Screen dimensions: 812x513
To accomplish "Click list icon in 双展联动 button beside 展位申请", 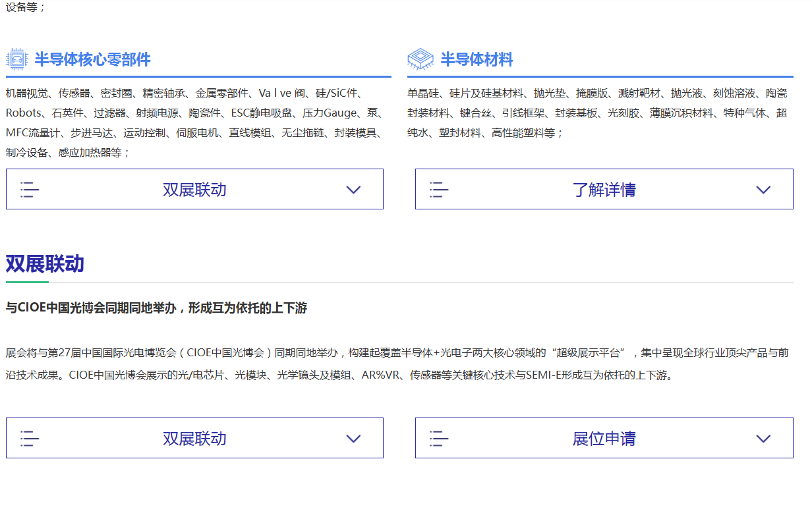I will (30, 439).
